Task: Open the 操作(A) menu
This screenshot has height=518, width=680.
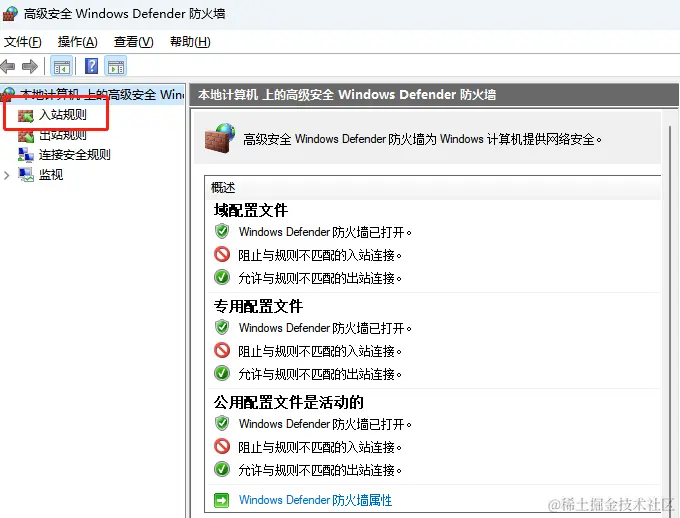Action: point(78,42)
